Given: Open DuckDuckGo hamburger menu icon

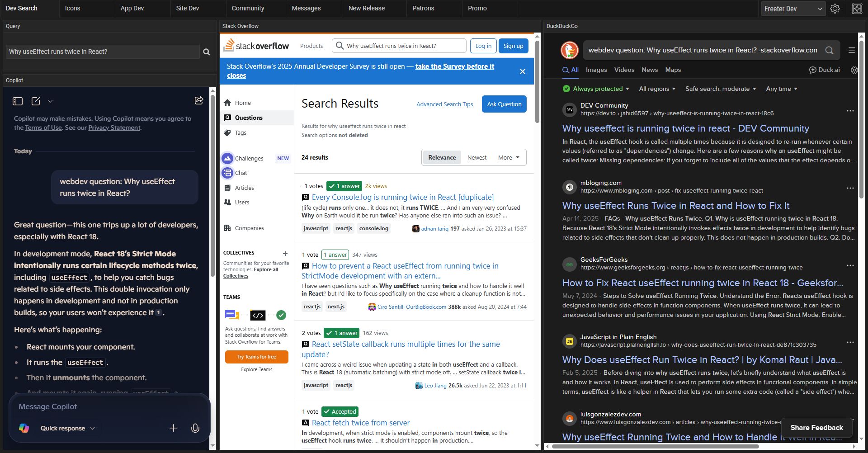Looking at the screenshot, I should (x=852, y=50).
